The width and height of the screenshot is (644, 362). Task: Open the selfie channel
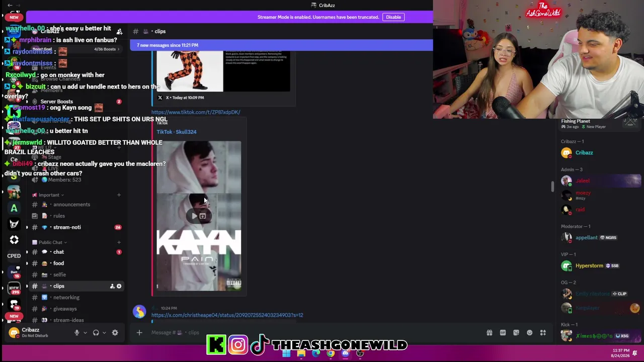click(59, 275)
